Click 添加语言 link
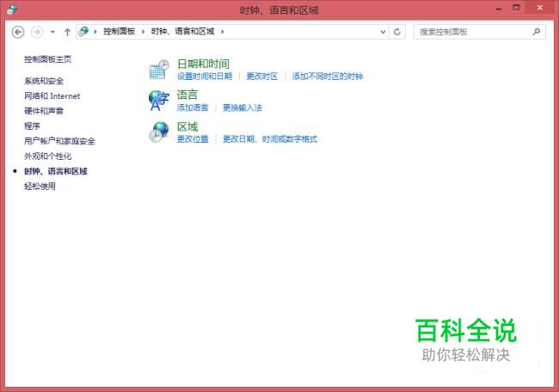This screenshot has height=392, width=559. [x=193, y=107]
